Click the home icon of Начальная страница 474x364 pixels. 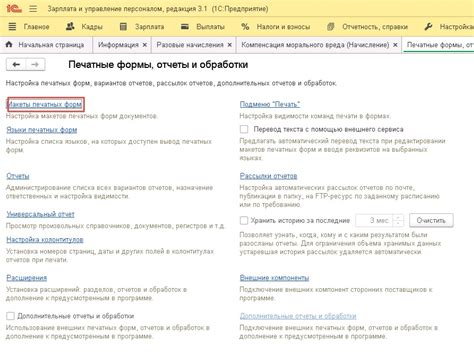pyautogui.click(x=9, y=44)
